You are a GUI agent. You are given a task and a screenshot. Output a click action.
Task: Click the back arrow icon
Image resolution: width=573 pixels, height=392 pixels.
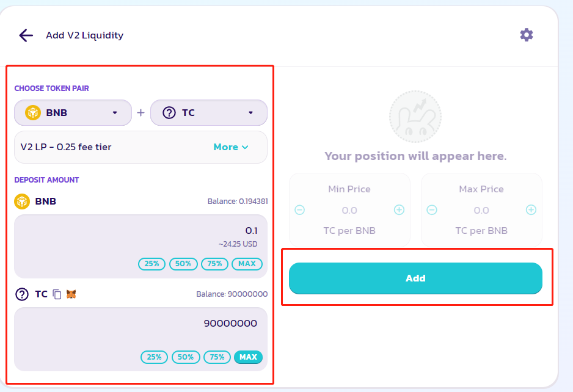26,35
